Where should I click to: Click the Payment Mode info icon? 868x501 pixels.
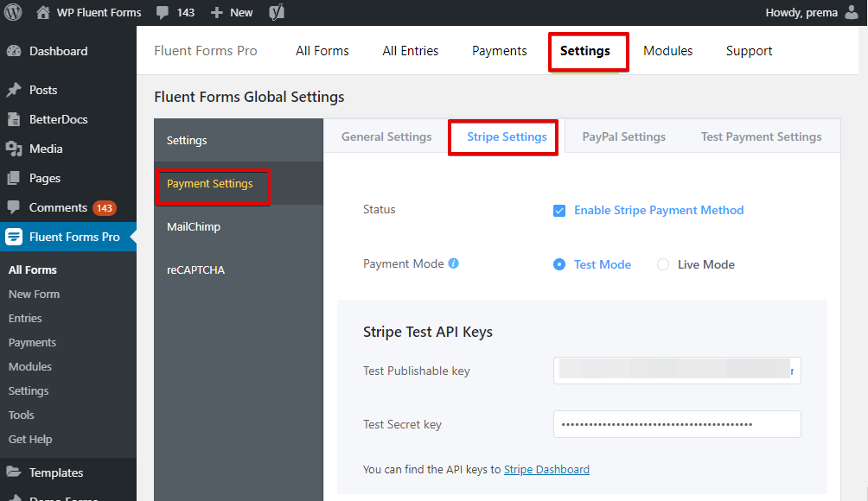[x=453, y=263]
